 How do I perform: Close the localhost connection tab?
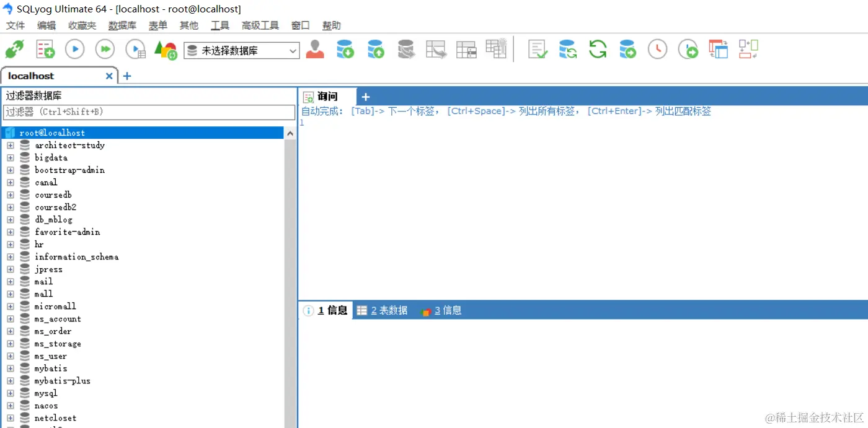coord(109,76)
